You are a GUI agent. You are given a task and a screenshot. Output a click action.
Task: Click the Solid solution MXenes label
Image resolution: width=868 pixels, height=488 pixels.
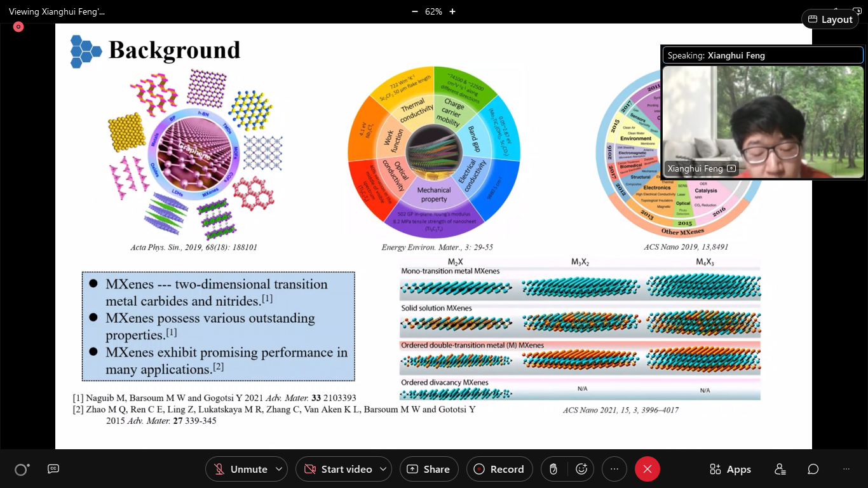(436, 309)
